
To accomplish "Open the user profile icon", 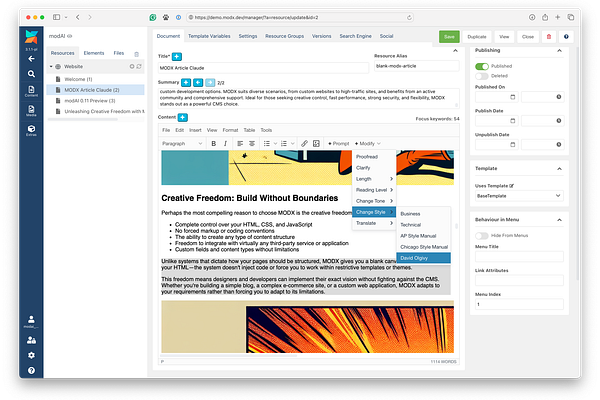I will click(31, 321).
